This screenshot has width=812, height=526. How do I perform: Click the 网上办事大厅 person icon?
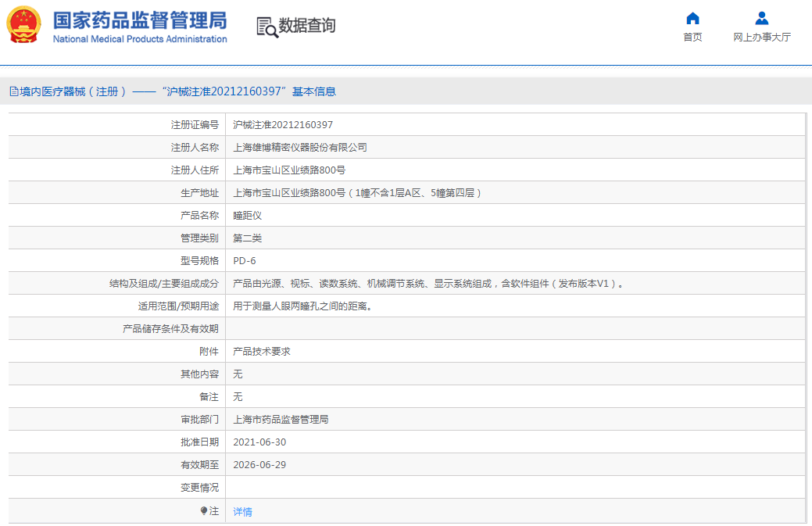point(761,19)
